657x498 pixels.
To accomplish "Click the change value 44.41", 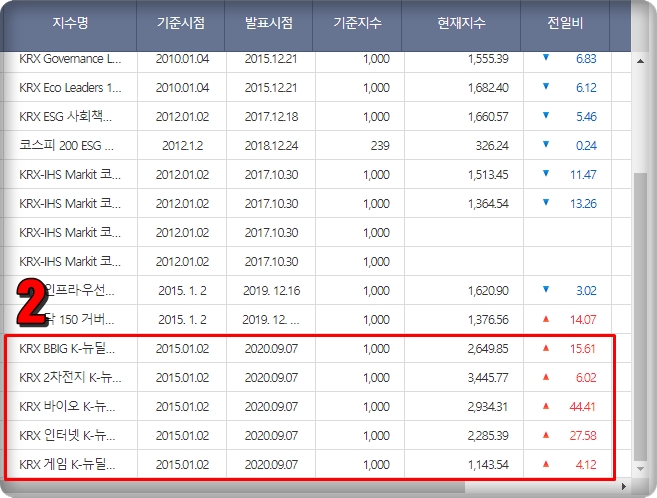I will point(583,406).
